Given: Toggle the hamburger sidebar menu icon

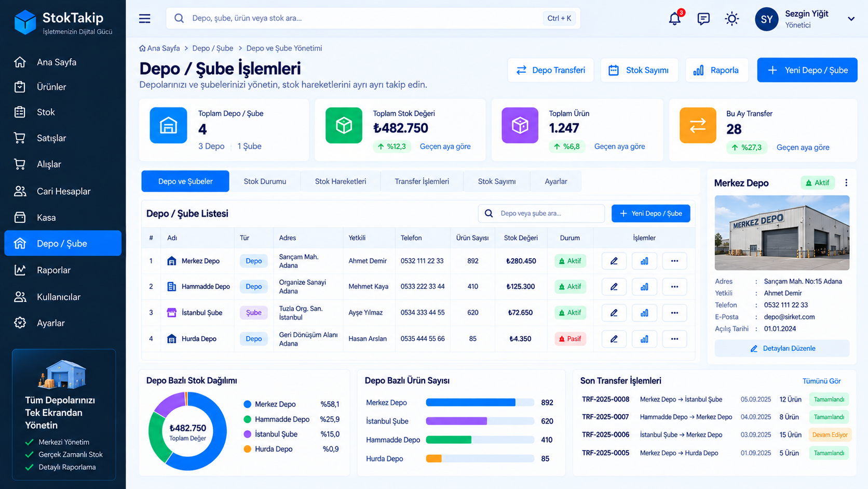Looking at the screenshot, I should [145, 19].
